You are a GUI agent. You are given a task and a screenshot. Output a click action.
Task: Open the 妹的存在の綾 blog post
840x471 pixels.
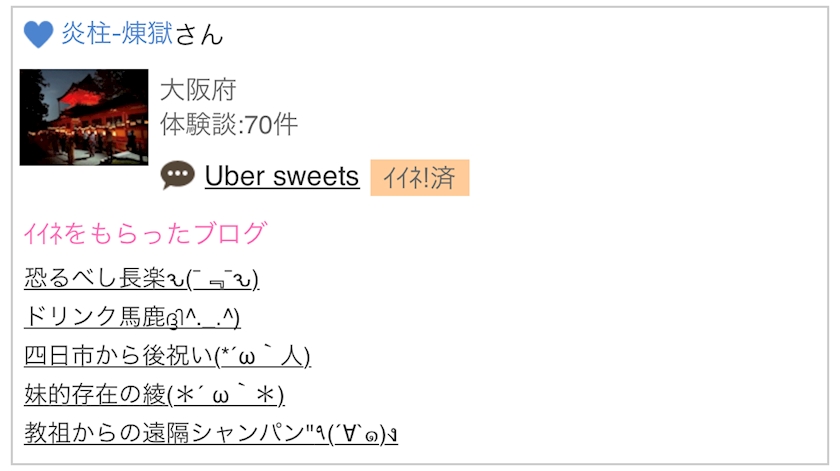[95, 395]
